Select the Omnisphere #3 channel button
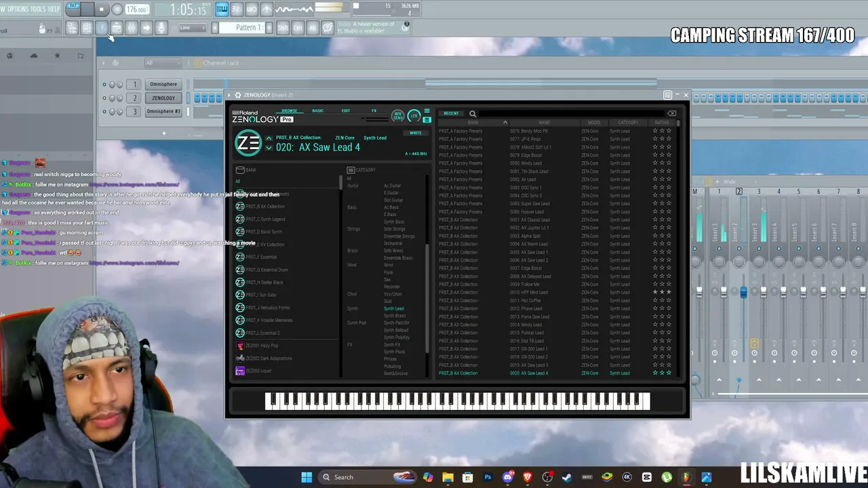This screenshot has height=488, width=868. click(x=163, y=112)
